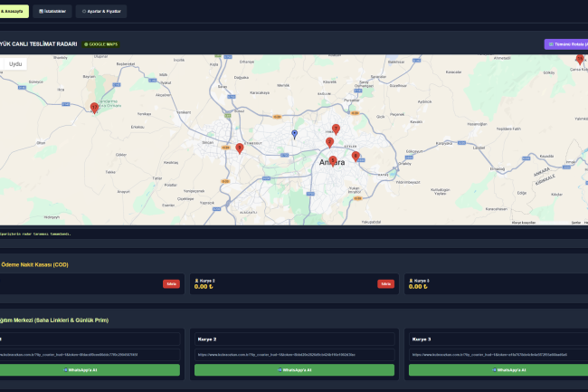This screenshot has height=392, width=588.
Task: Select map marker number 2
Action: point(329,142)
